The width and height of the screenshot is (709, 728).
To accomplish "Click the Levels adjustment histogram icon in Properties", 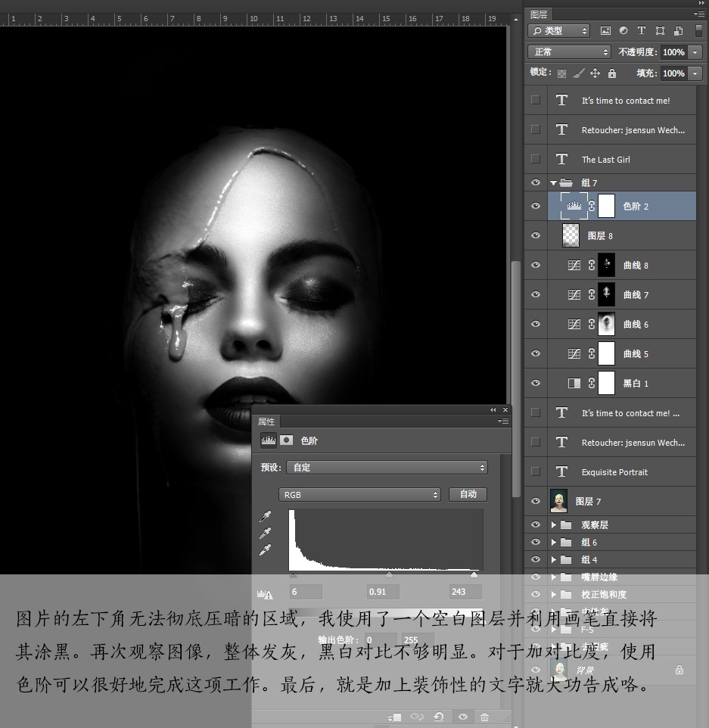I will click(x=269, y=440).
